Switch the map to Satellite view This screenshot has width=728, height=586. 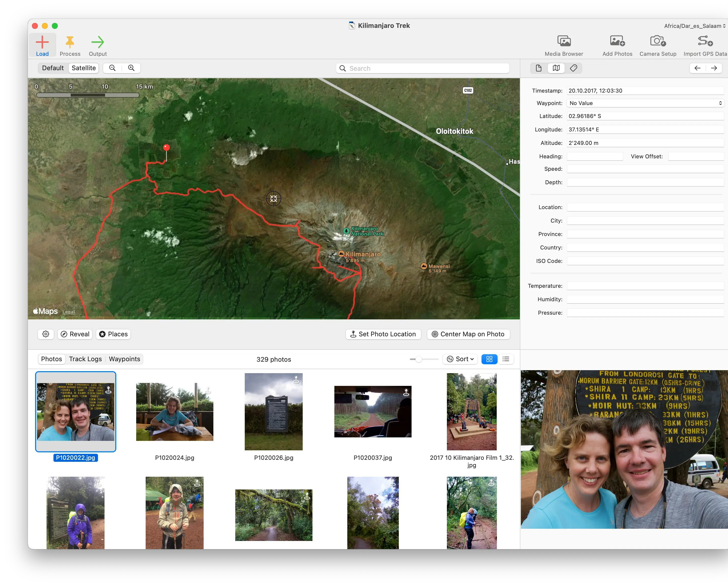[83, 68]
